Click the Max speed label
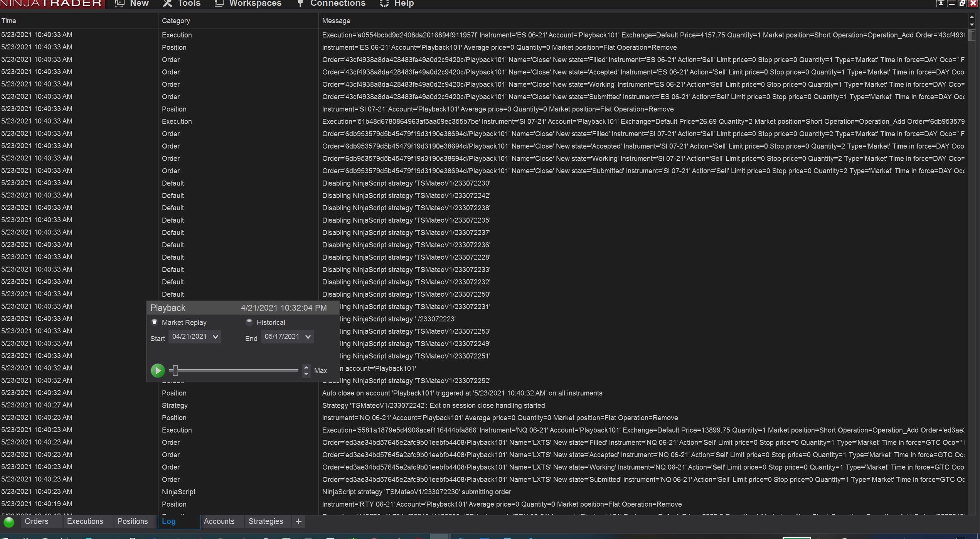Viewport: 980px width, 539px height. 320,371
